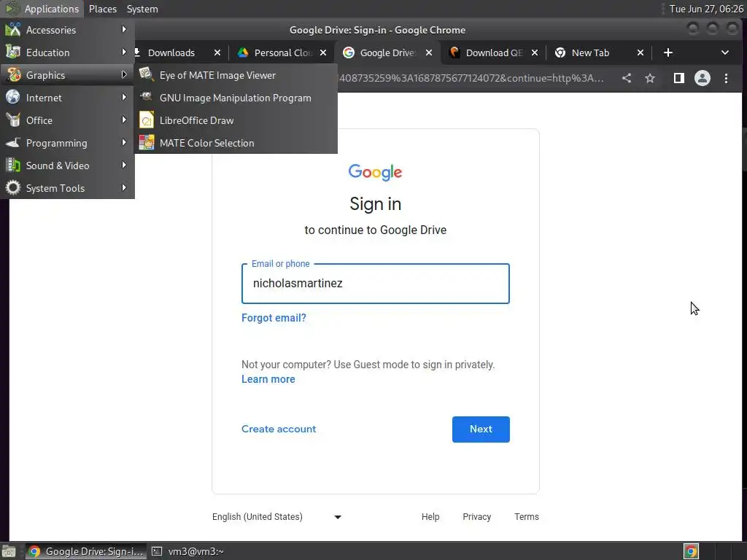Launch MATE Color Selection

(236, 143)
